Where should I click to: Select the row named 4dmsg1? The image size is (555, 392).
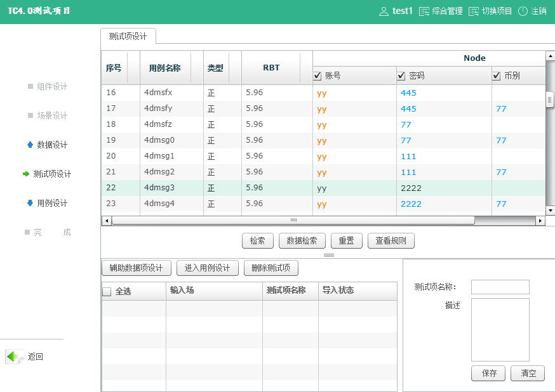[x=323, y=157]
